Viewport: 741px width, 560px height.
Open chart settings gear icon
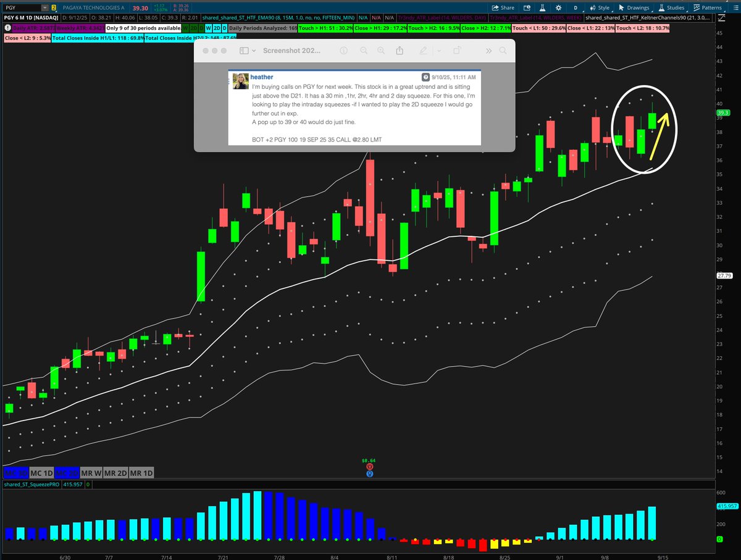pos(560,7)
